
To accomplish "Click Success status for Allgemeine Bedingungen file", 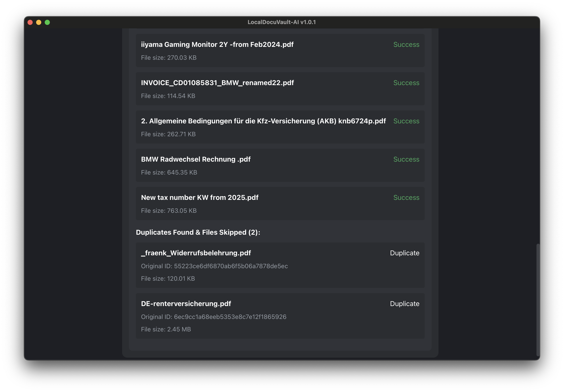I will point(406,121).
